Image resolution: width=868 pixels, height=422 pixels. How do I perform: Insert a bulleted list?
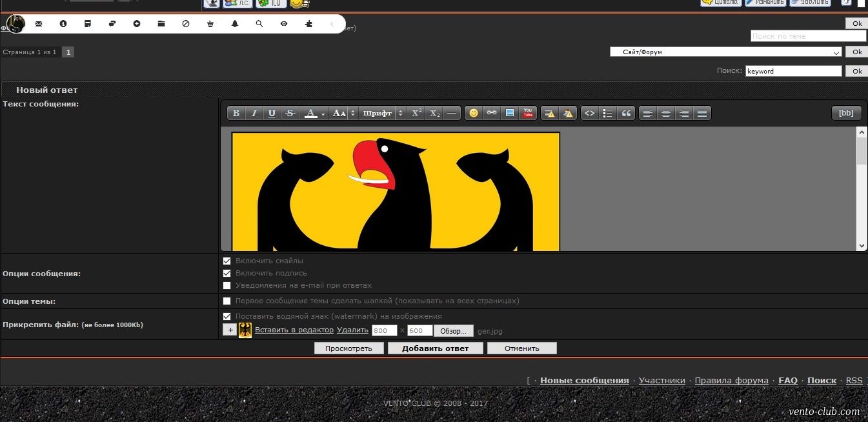coord(607,113)
